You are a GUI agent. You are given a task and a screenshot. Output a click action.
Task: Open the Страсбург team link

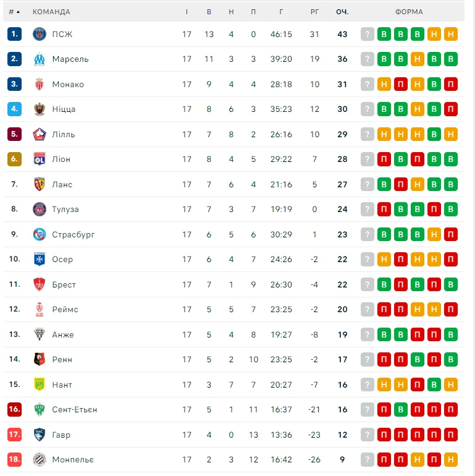pyautogui.click(x=74, y=234)
